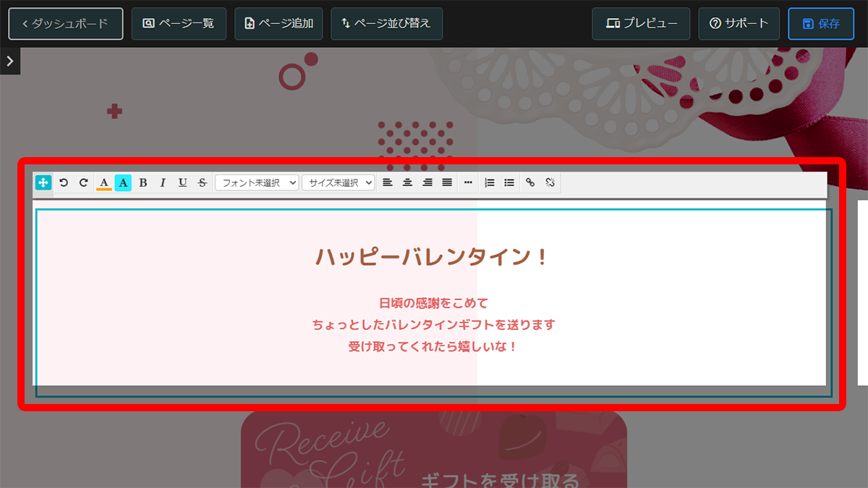868x488 pixels.
Task: Remove a hyperlink with the unlink icon
Action: [549, 182]
